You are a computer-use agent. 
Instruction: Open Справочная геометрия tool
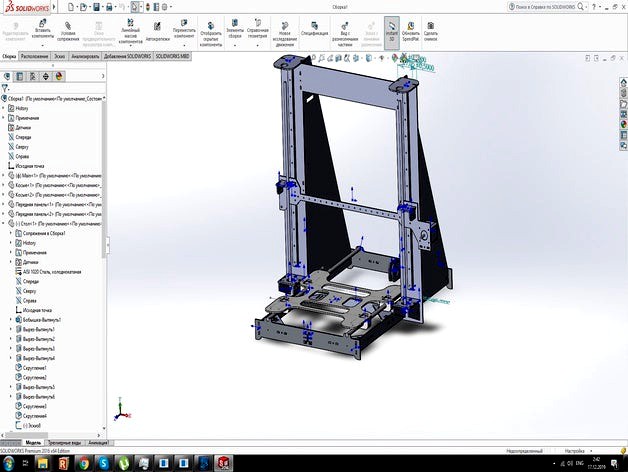tap(258, 29)
